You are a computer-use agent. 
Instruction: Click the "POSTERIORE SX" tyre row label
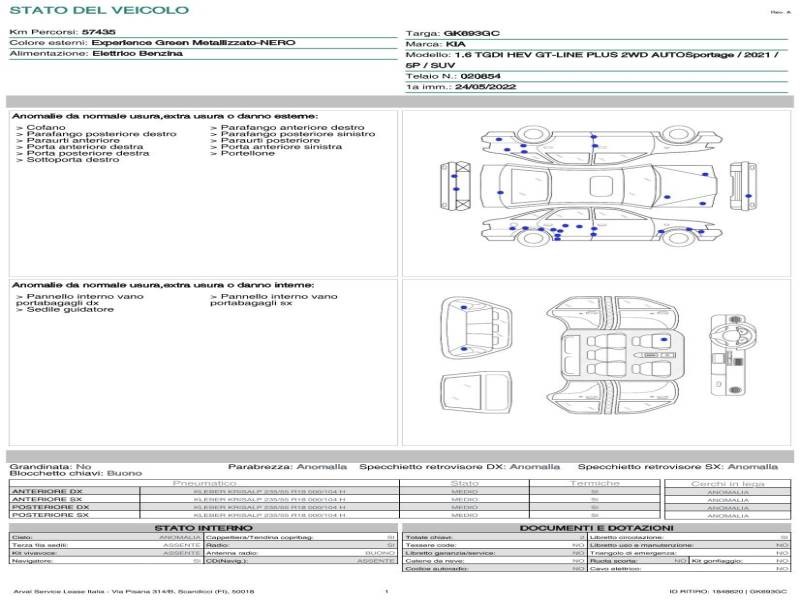click(51, 515)
